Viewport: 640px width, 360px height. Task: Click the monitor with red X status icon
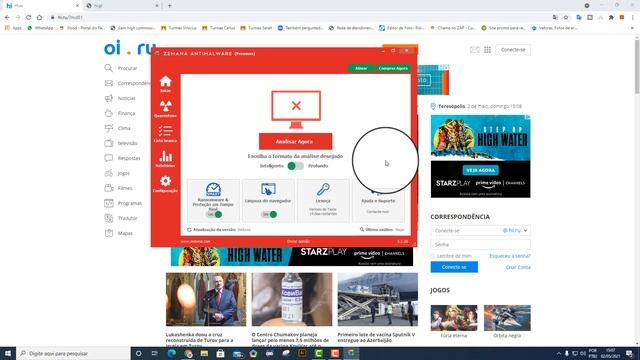pos(296,109)
